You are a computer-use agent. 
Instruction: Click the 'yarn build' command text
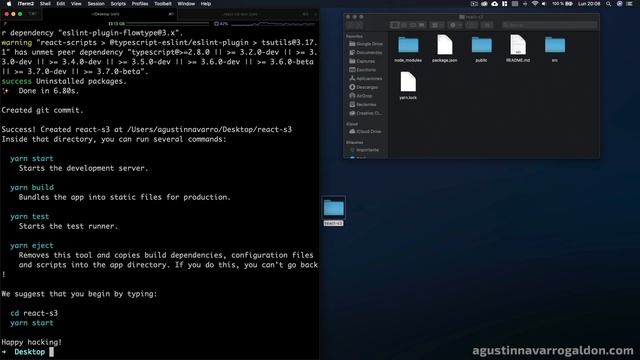(x=32, y=187)
